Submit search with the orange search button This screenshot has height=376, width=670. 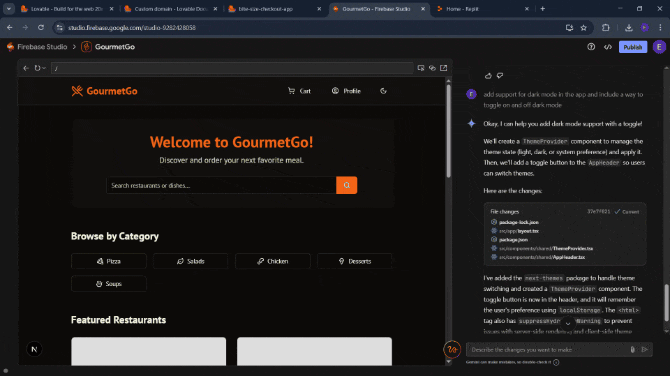347,185
